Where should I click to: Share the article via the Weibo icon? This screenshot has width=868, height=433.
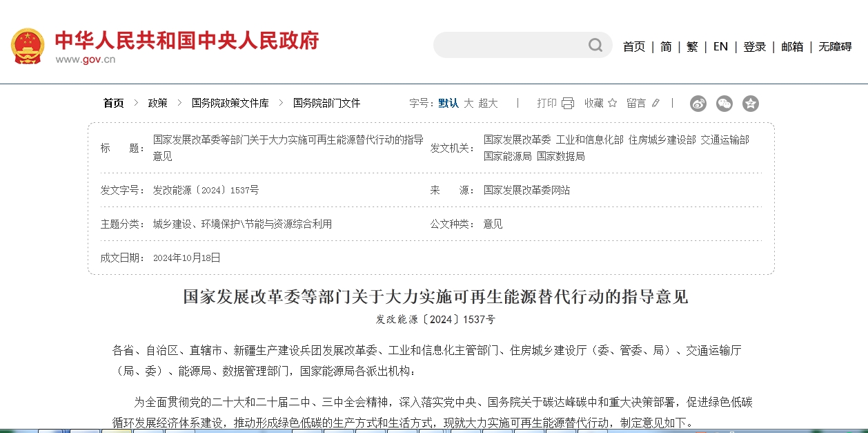tap(698, 103)
